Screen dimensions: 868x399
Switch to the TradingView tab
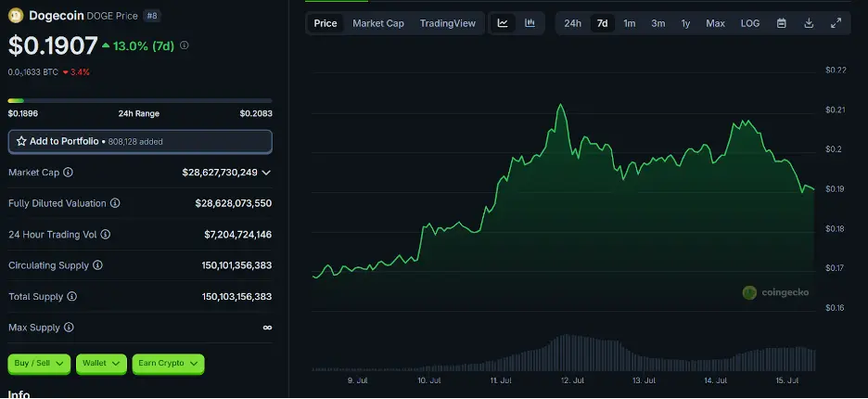tap(447, 23)
